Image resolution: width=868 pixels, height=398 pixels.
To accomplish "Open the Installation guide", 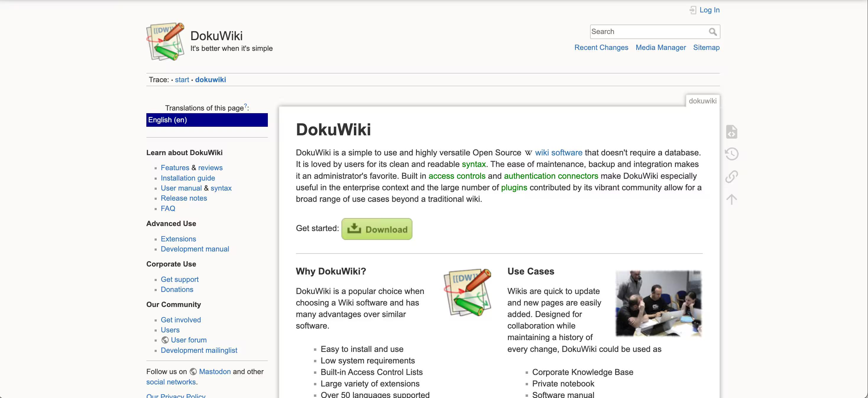I will click(x=188, y=178).
